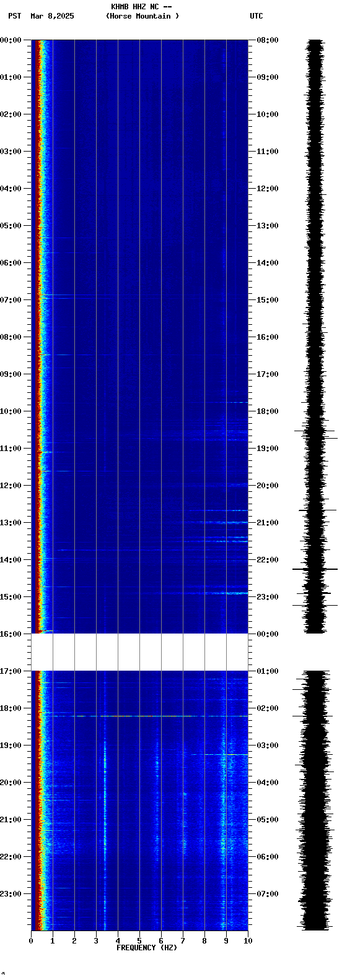Click the 22:00 UTC time label
342x980 pixels.
(268, 560)
